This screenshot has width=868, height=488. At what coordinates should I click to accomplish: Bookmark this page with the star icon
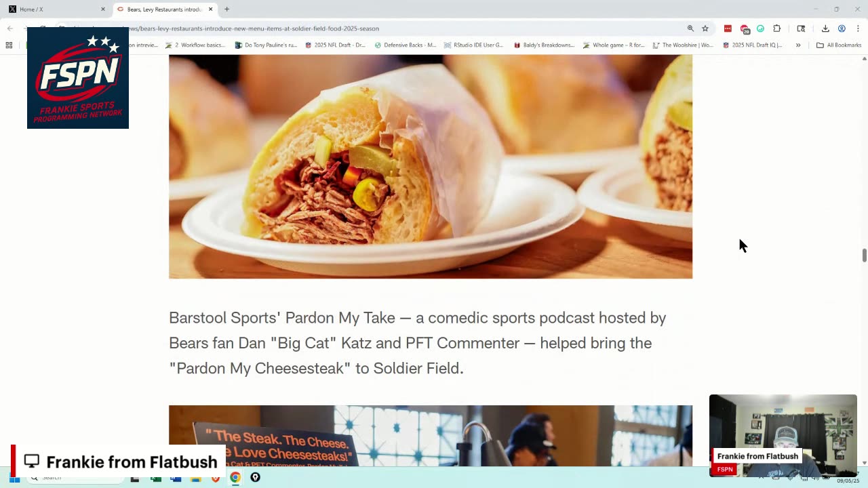[x=705, y=28]
